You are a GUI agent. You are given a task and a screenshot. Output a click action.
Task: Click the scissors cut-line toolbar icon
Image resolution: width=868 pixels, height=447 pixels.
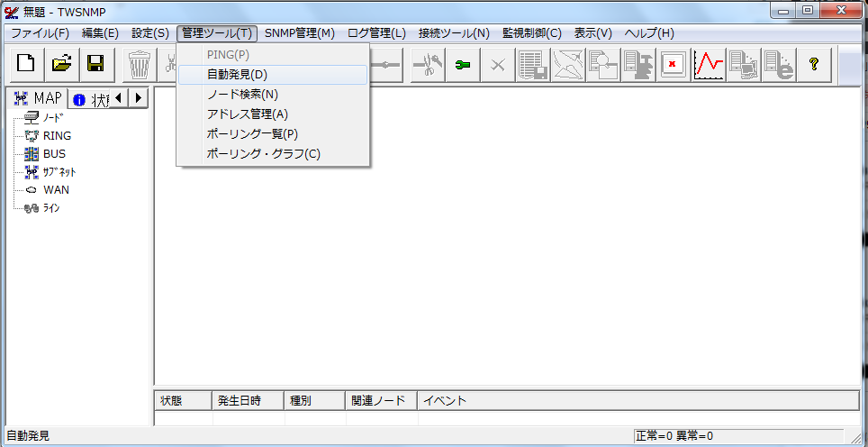coord(428,65)
